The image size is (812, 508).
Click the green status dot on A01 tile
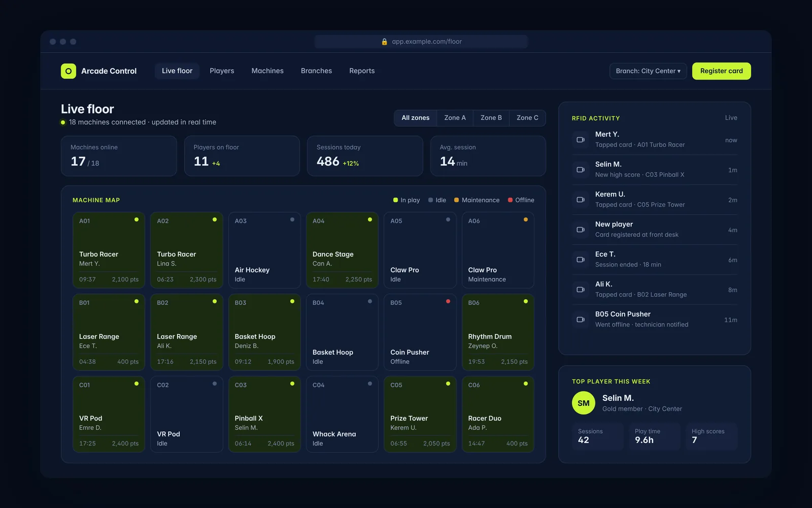coord(137,220)
